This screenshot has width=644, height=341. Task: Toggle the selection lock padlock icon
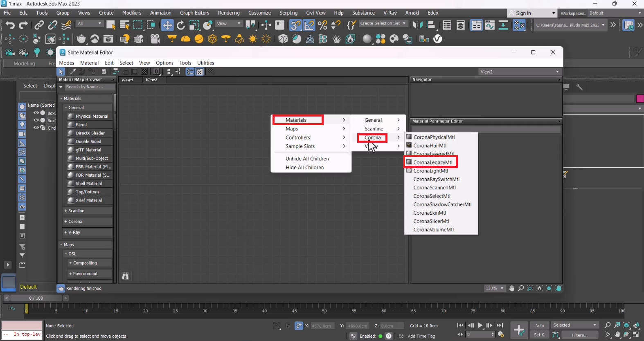288,326
